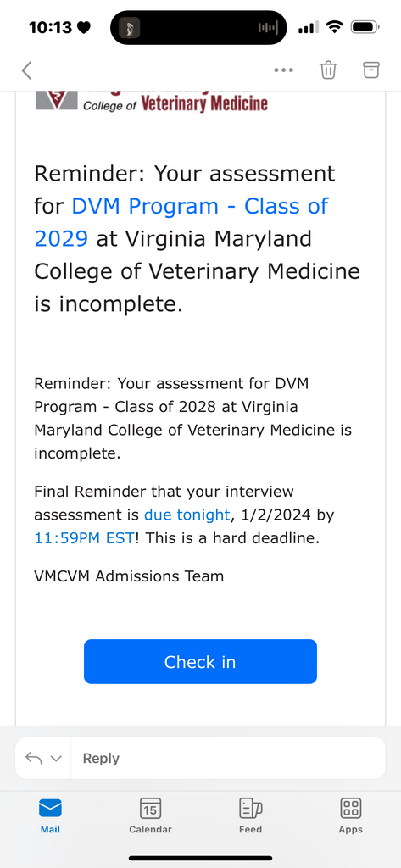Tap the reply arrow icon
Screen dimensions: 401x868
pos(34,759)
